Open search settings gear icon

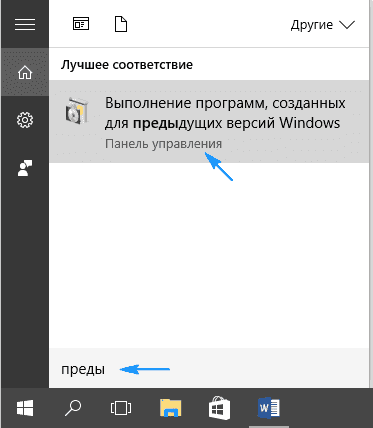25,120
